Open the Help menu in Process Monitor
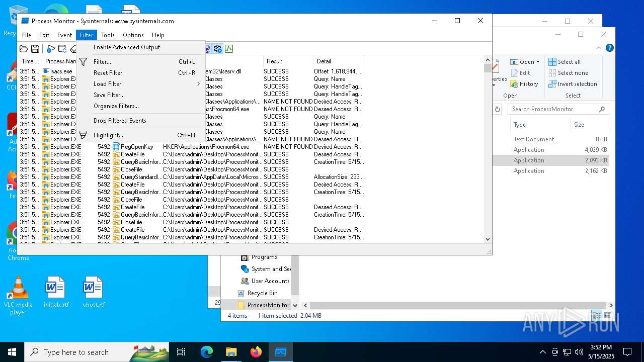Screen dimensions: 644x362 [158, 35]
